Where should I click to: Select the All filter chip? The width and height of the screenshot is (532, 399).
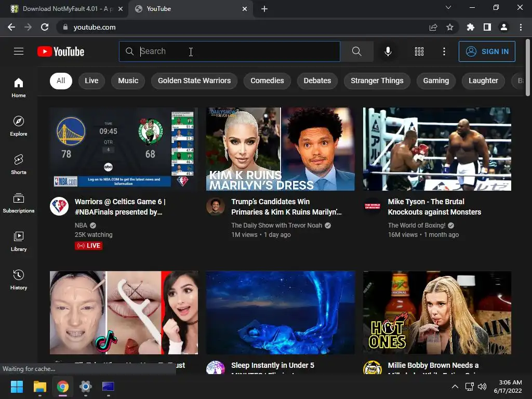61,81
